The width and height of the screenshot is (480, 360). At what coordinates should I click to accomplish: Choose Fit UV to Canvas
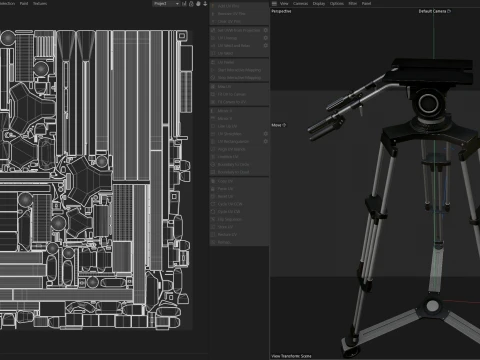(x=239, y=94)
